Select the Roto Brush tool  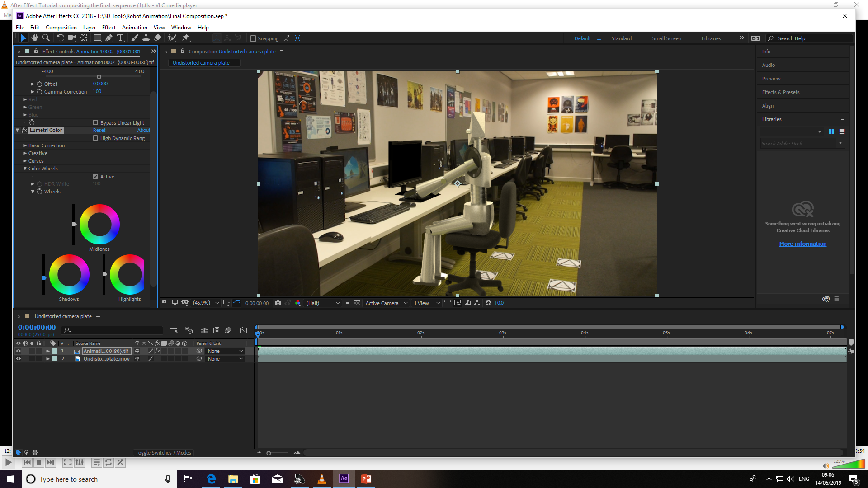coord(172,38)
